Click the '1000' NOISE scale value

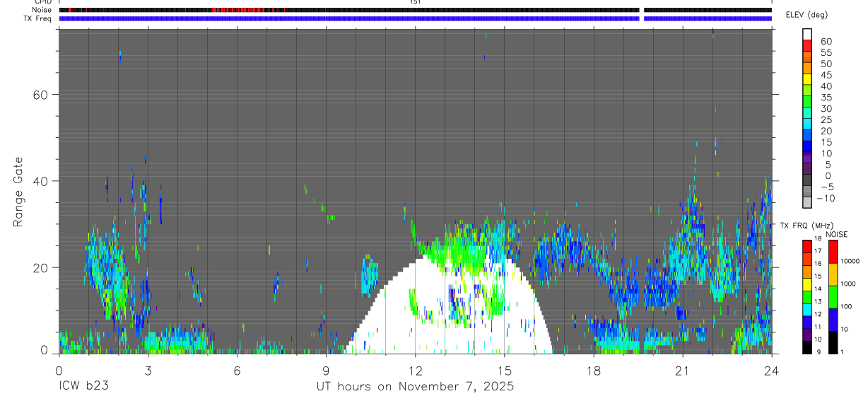tap(848, 284)
